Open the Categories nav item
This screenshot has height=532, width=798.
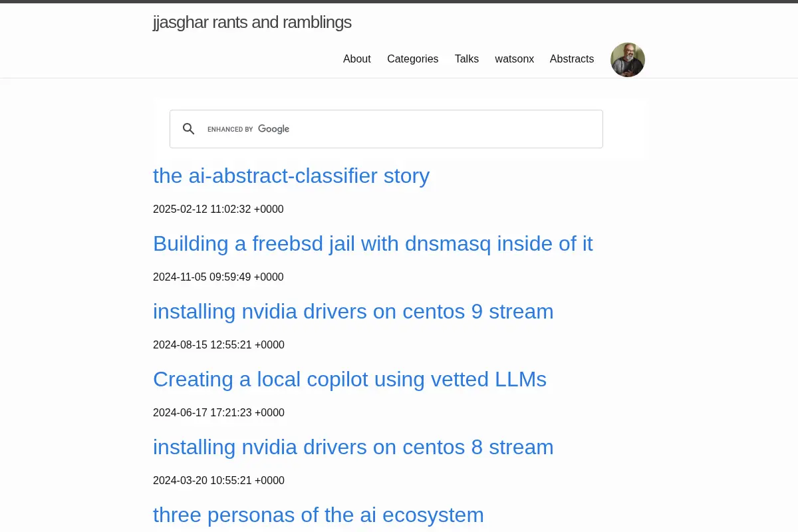pyautogui.click(x=412, y=59)
